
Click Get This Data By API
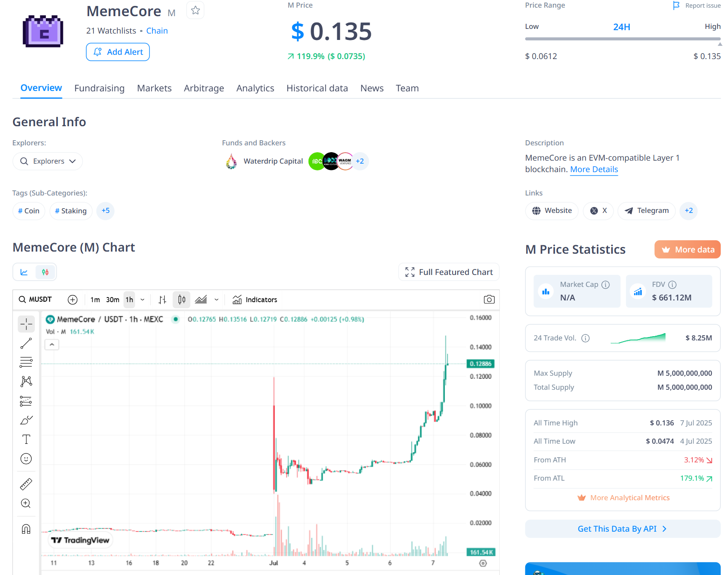click(x=623, y=529)
